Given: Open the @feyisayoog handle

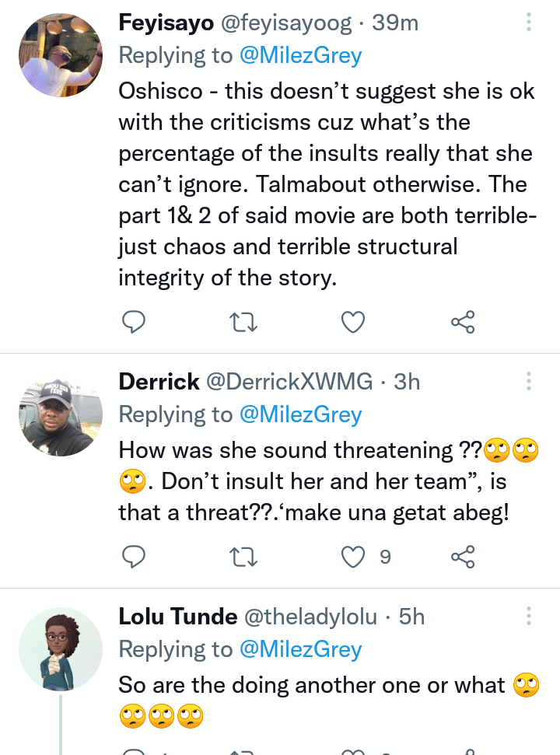Looking at the screenshot, I should [x=286, y=23].
